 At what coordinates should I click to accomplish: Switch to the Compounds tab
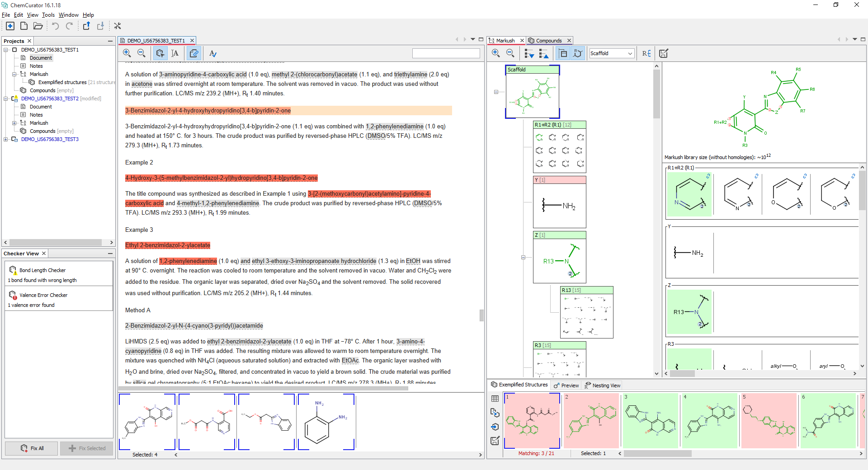coord(548,41)
